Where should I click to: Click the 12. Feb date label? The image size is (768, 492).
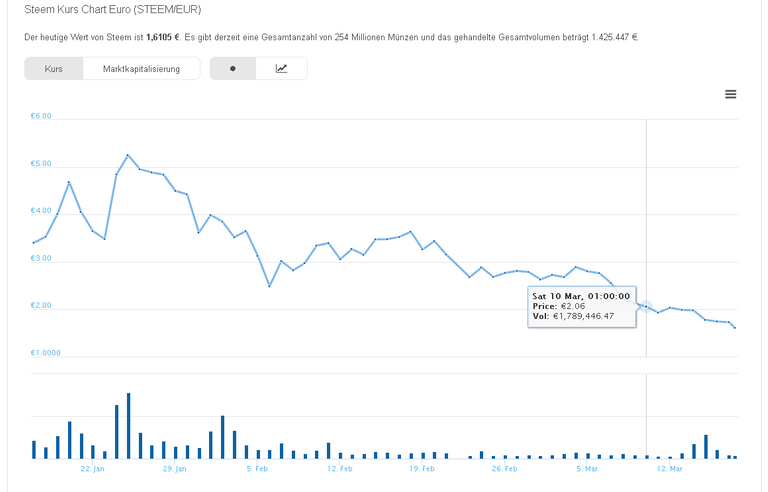339,468
